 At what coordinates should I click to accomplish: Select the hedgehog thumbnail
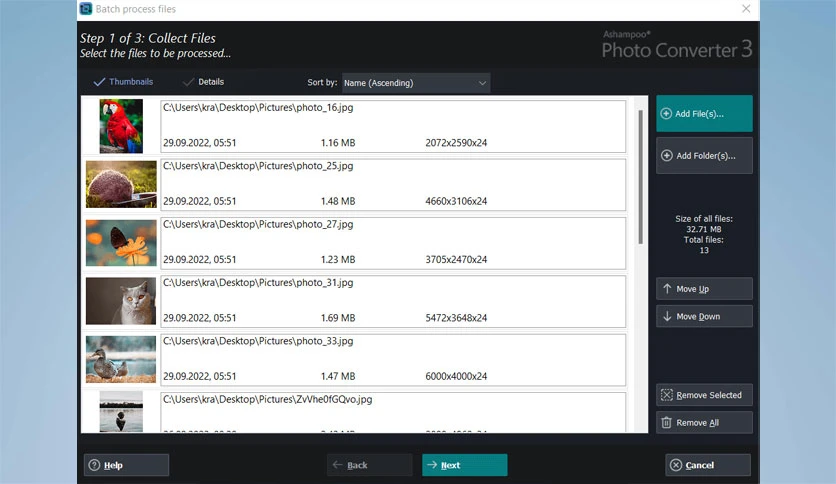tap(121, 184)
